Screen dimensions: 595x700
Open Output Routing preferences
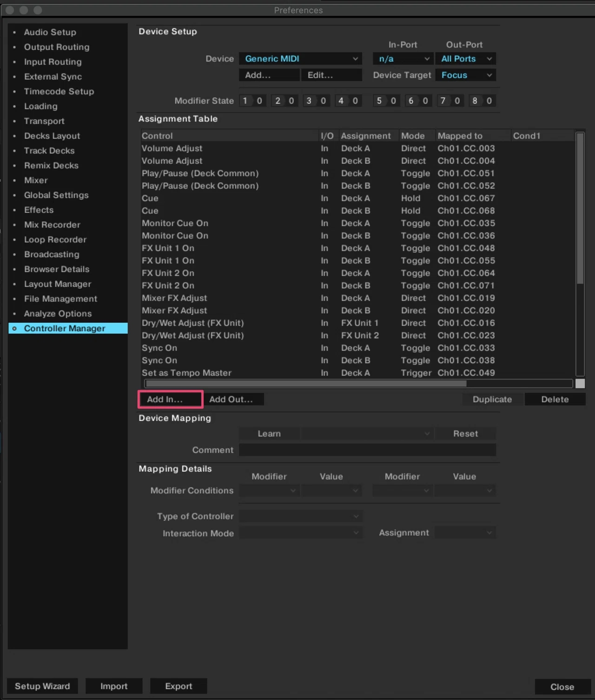[x=57, y=47]
